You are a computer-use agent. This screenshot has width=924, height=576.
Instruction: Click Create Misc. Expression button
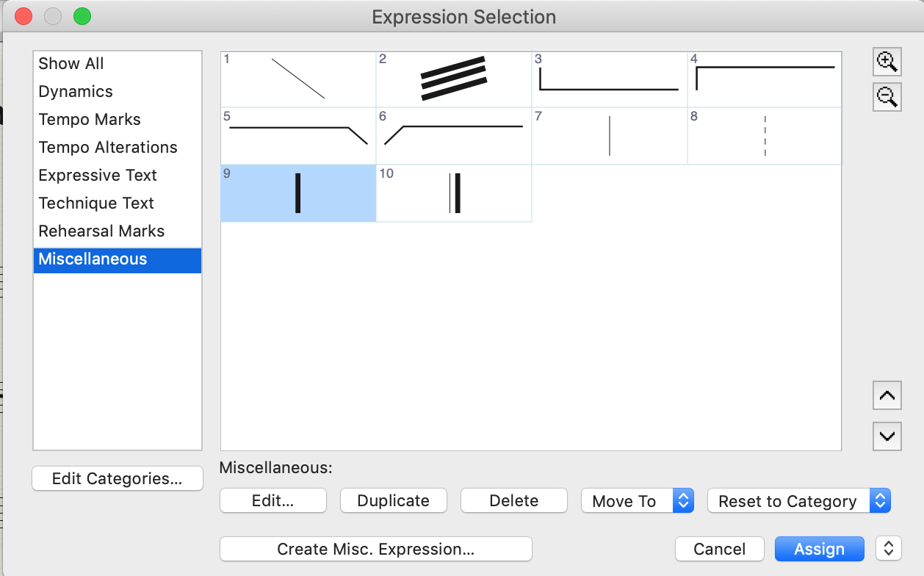(x=375, y=549)
